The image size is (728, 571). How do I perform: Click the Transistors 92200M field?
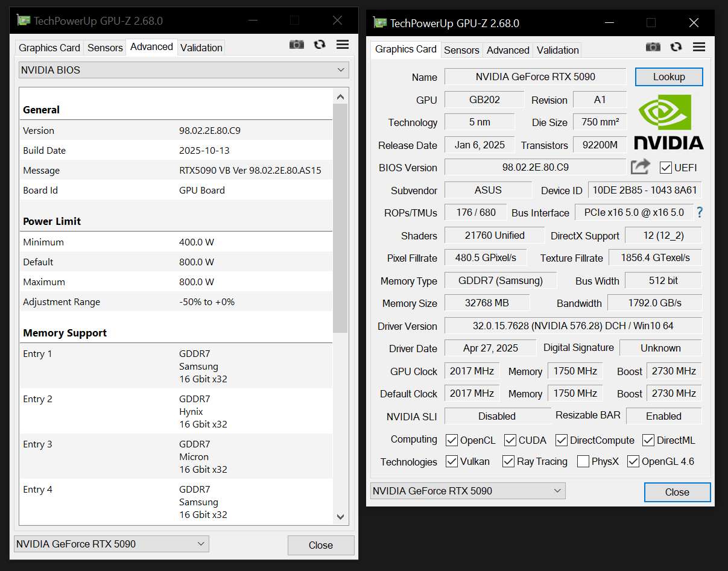coord(600,145)
